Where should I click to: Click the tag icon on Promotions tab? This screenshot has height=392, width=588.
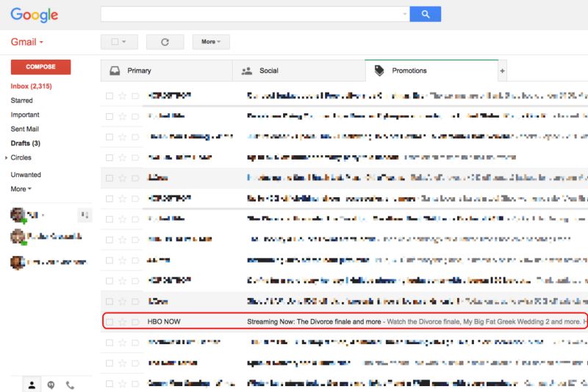point(379,71)
